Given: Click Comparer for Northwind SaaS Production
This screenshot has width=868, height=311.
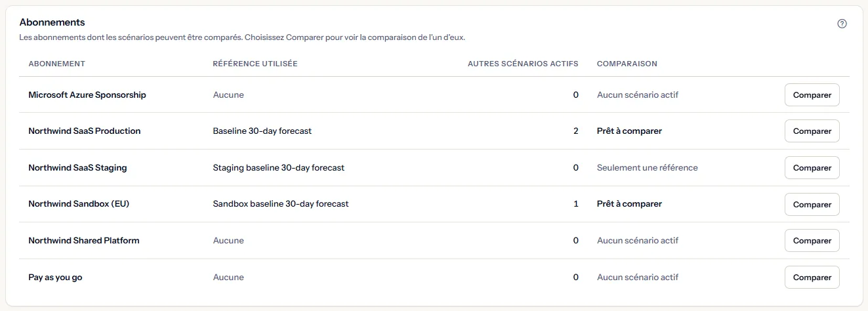Looking at the screenshot, I should coord(812,131).
